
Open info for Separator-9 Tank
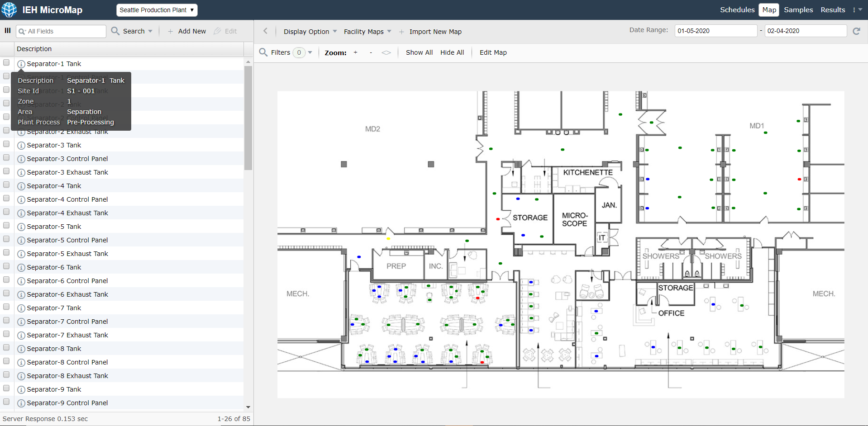21,390
